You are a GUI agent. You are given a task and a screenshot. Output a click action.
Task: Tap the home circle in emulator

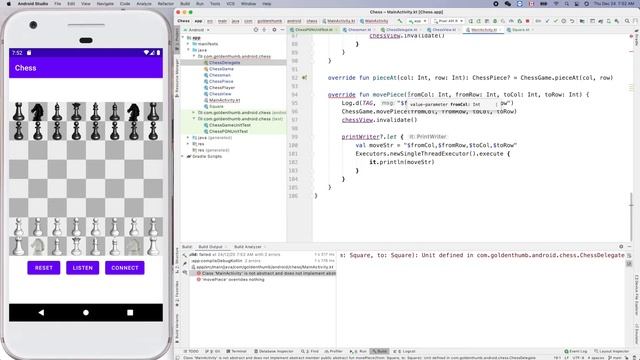click(x=86, y=312)
